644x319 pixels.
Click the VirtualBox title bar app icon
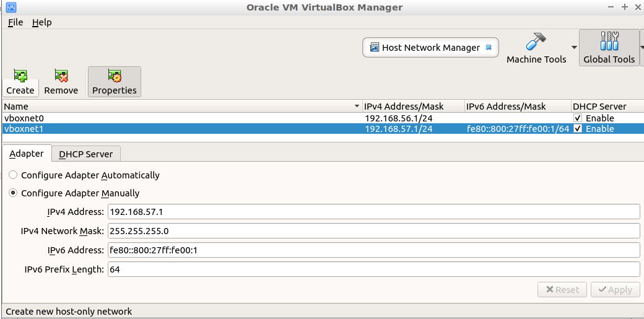pyautogui.click(x=11, y=7)
